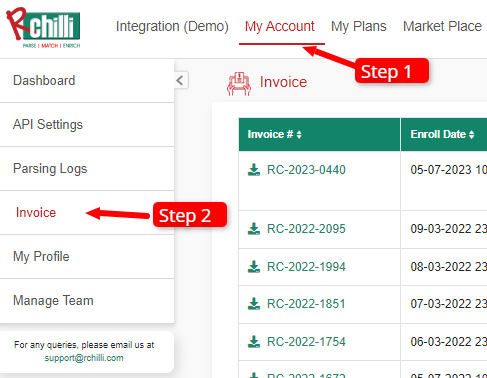Click the enroll date 09-03-2022 cell

click(444, 229)
